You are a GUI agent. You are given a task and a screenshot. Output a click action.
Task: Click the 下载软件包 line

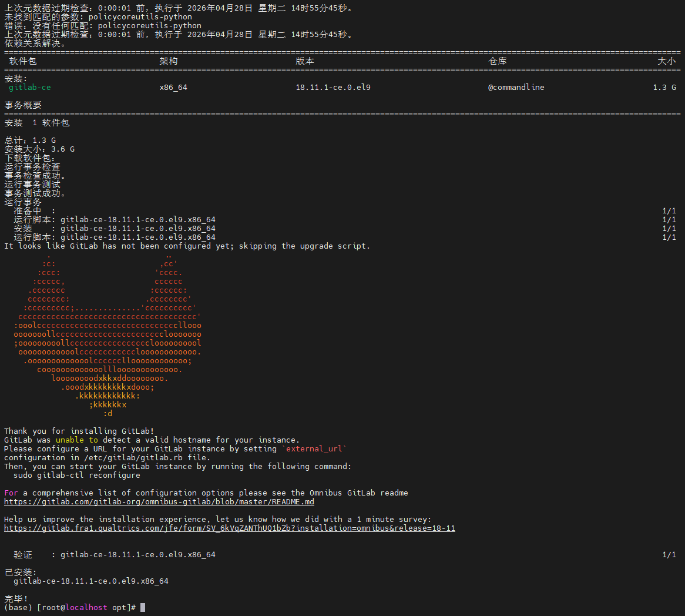[x=30, y=158]
